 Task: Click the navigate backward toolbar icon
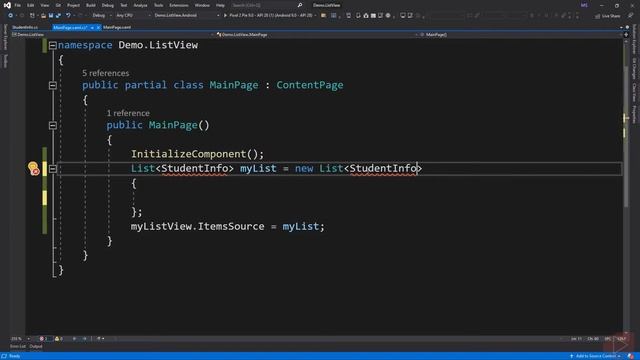(10, 16)
